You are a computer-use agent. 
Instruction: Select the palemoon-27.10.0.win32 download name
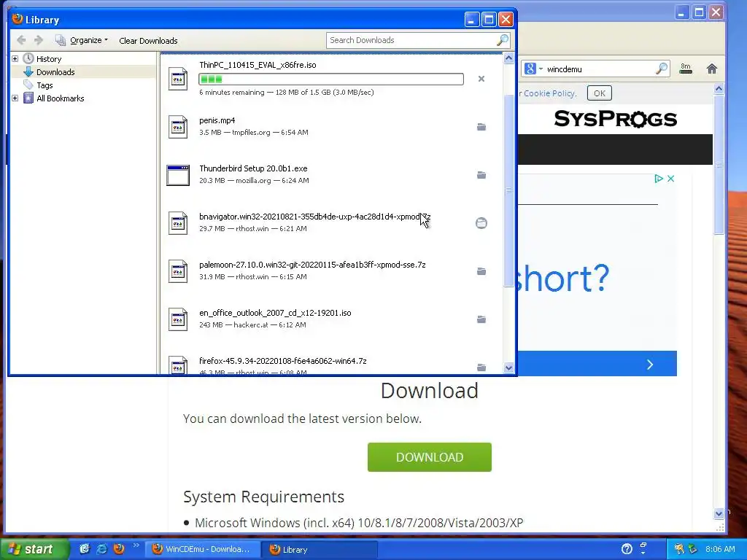point(312,265)
